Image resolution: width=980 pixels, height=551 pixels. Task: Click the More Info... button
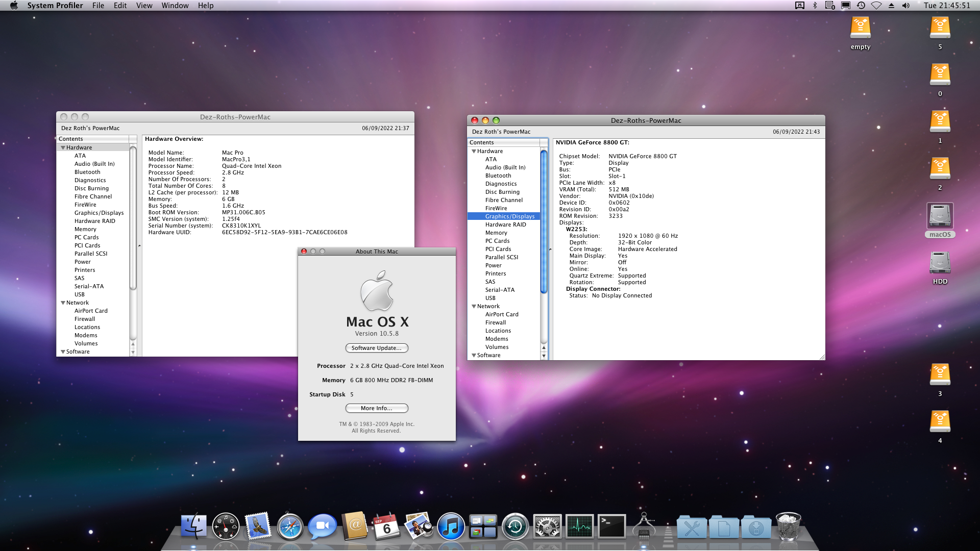(377, 408)
